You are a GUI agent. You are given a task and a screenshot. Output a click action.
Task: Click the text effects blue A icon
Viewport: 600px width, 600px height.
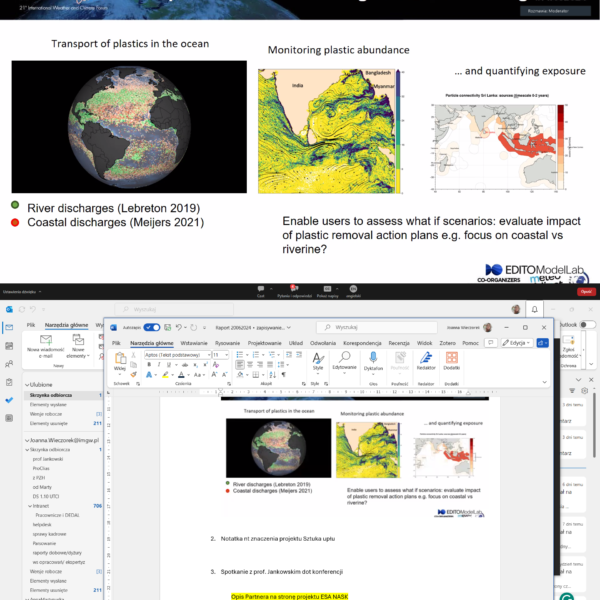point(149,375)
